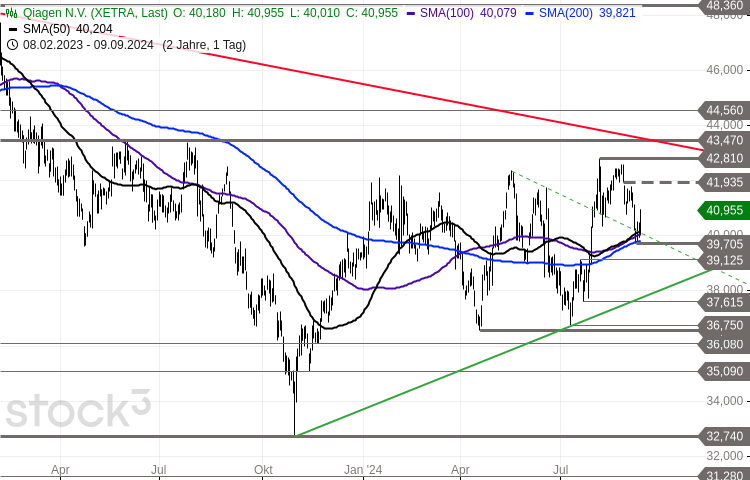
Task: Click the 46,000 axis value
Action: (x=725, y=70)
